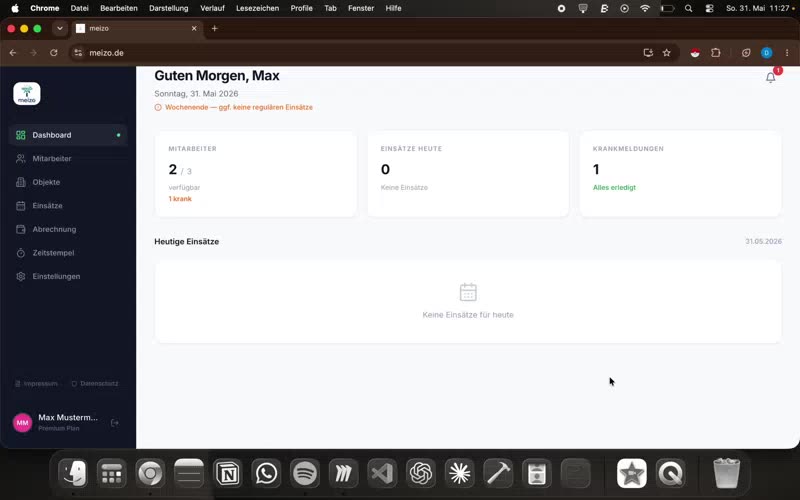Open Visual Studio Code from the dock

point(382,473)
